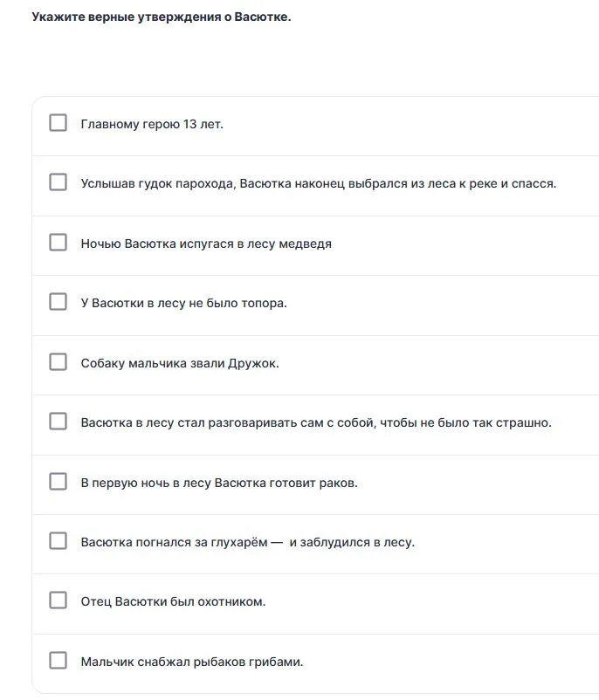
Task: Check the box for 'Главному герою 13 лет'
Action: click(59, 123)
